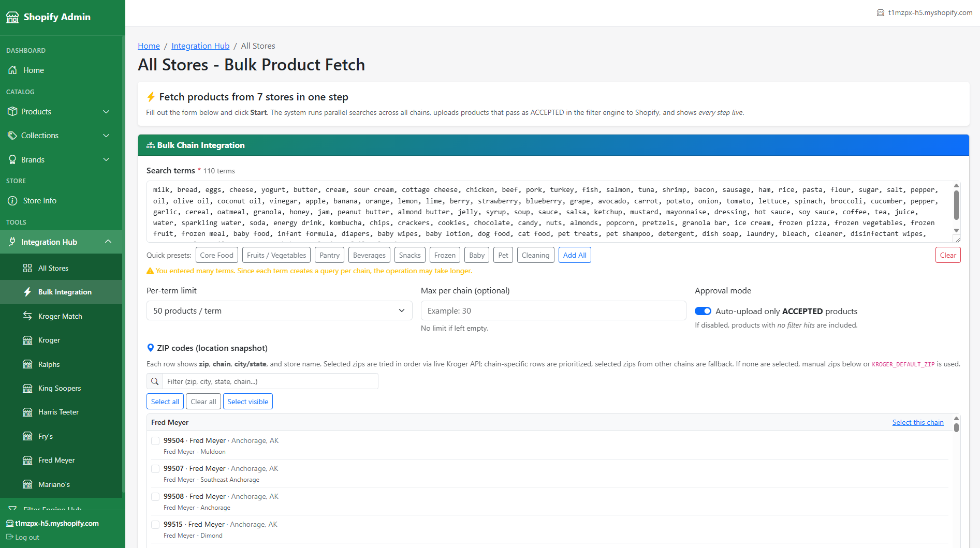
Task: Open King Soopers store page
Action: (x=61, y=388)
